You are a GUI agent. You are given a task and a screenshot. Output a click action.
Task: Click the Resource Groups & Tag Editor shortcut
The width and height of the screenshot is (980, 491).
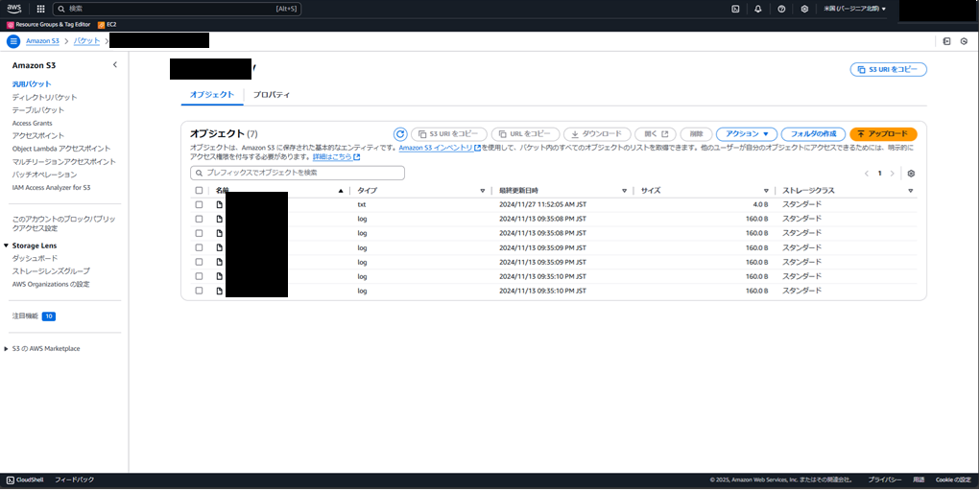pos(49,24)
